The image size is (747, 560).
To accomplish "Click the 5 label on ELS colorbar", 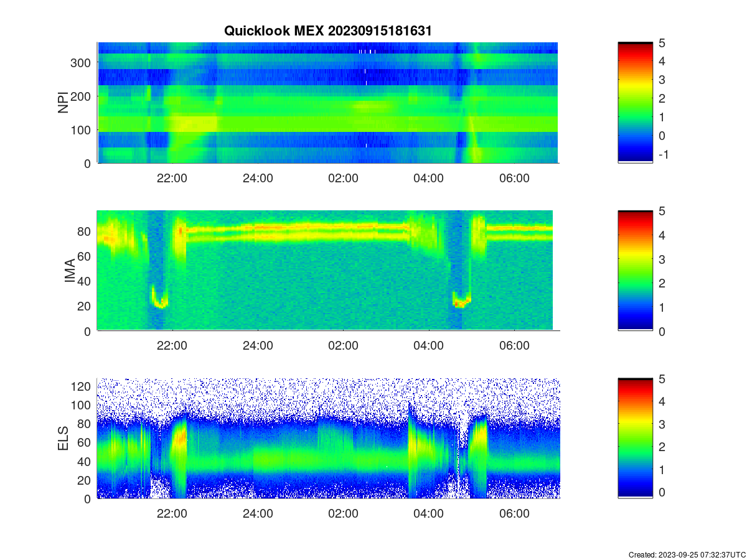I will tap(662, 378).
